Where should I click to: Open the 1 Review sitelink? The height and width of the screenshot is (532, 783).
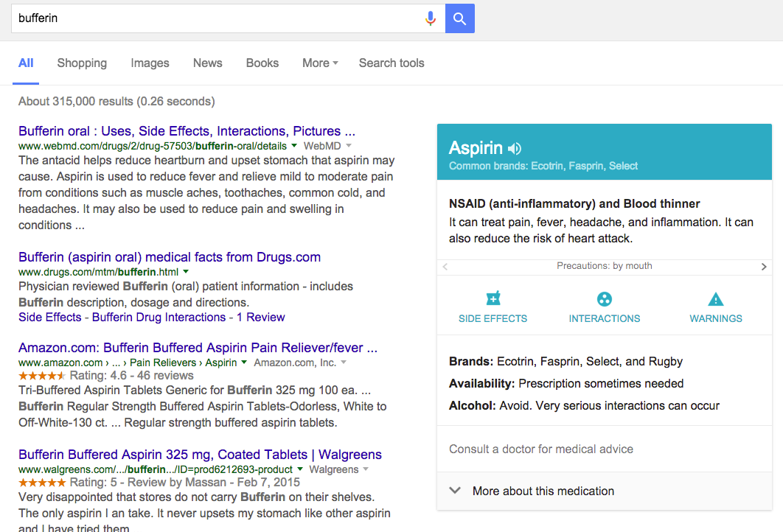click(x=261, y=318)
